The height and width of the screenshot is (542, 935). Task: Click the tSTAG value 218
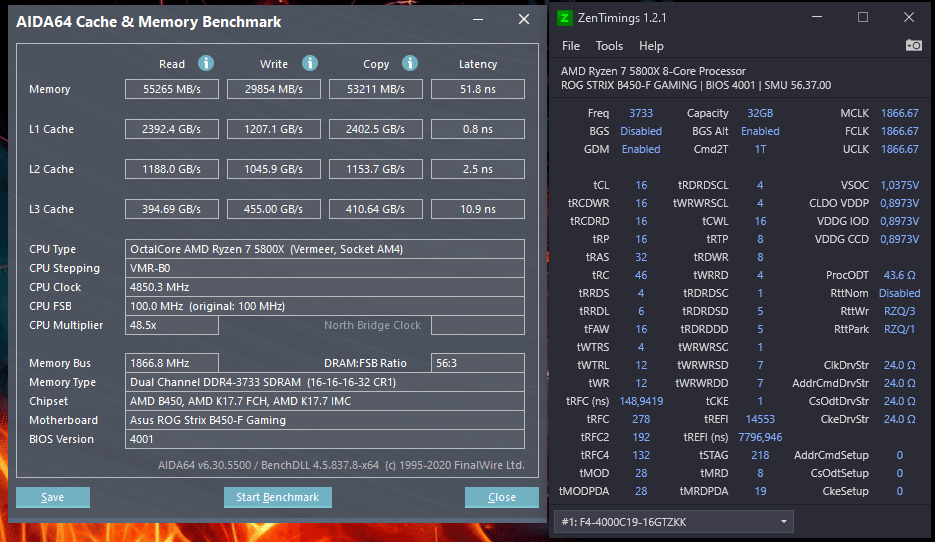[760, 455]
